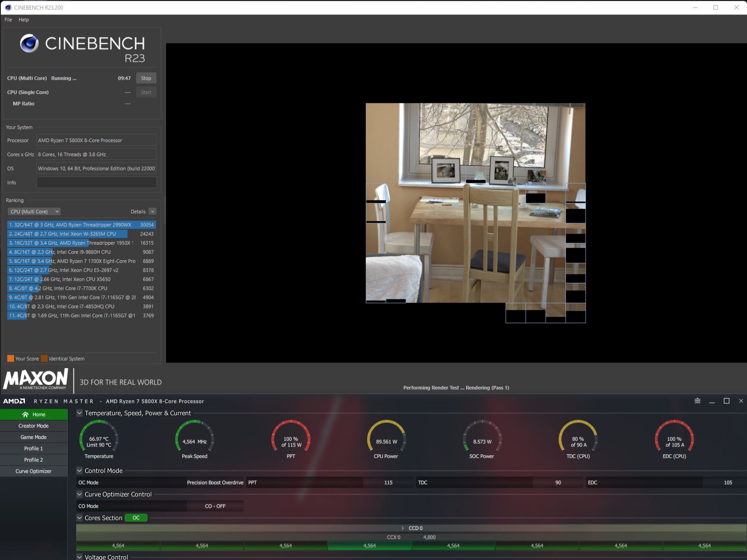Click the Temperature gauge
Screen dimensions: 747x560
tap(99, 439)
